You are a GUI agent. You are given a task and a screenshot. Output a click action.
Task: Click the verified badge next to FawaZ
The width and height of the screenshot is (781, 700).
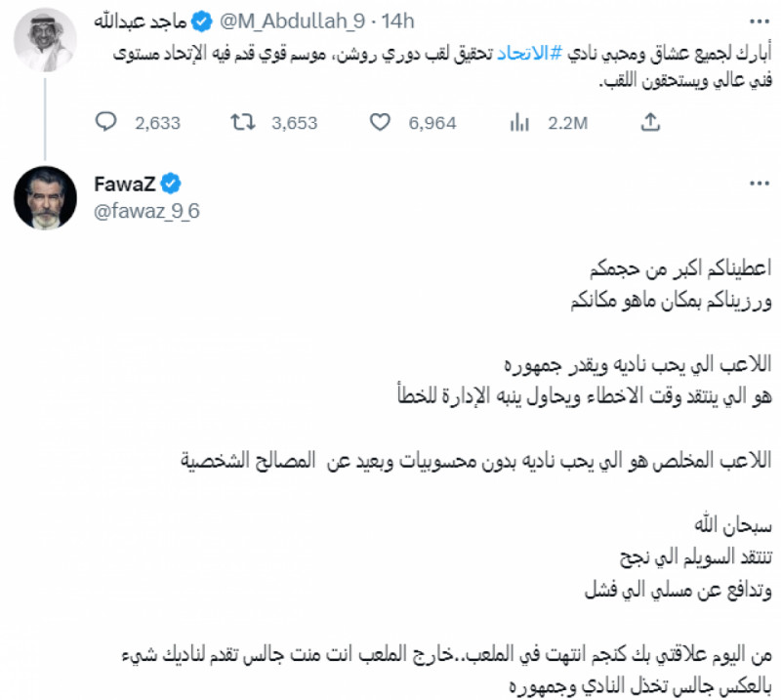point(169,180)
